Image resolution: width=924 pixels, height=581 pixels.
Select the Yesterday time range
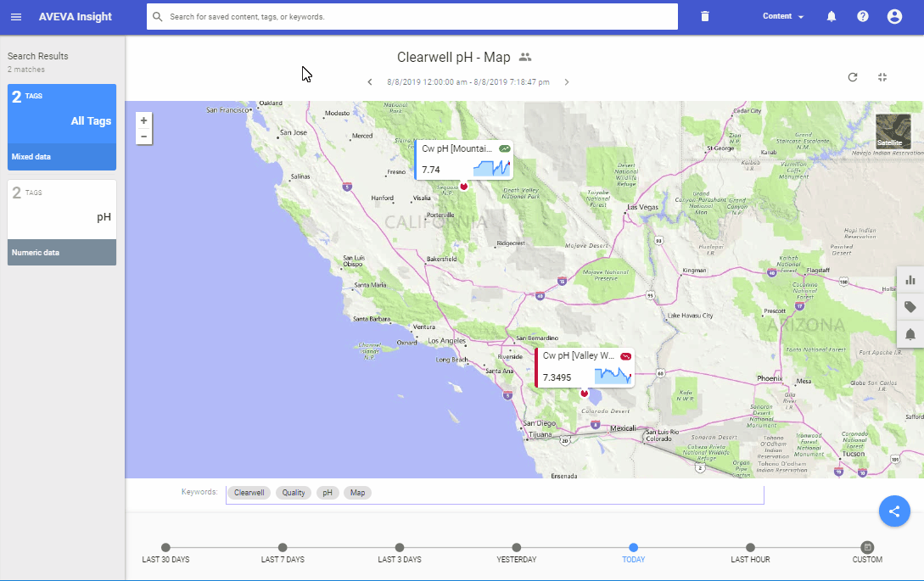pyautogui.click(x=517, y=548)
